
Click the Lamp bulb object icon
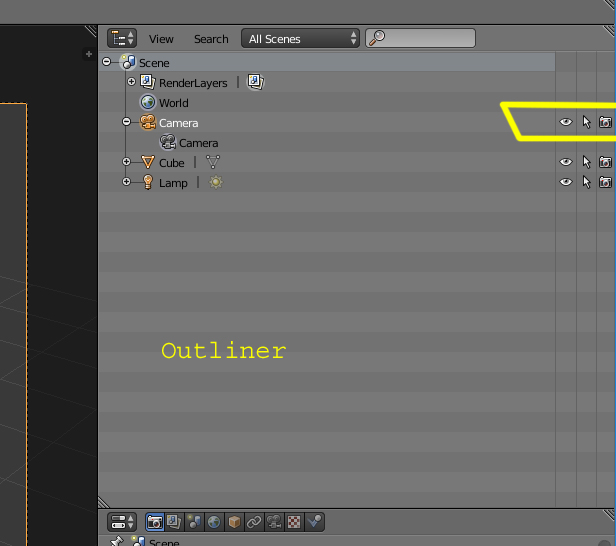(x=148, y=182)
